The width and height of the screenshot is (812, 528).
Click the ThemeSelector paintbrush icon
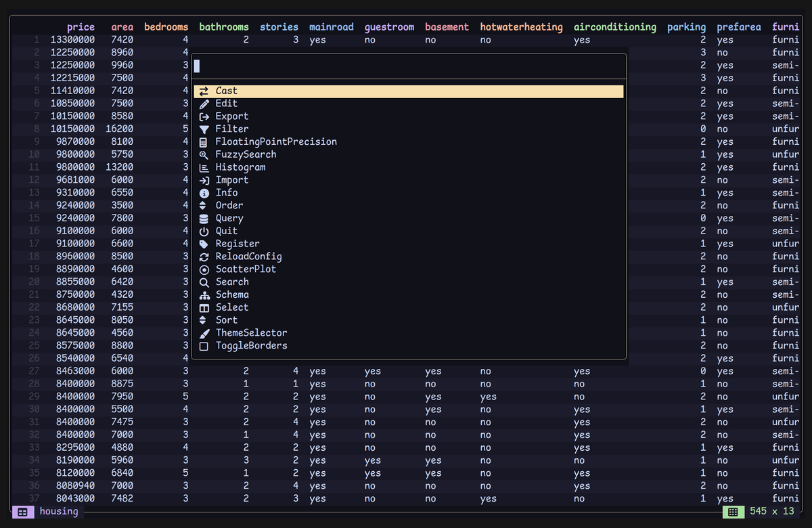coord(204,333)
